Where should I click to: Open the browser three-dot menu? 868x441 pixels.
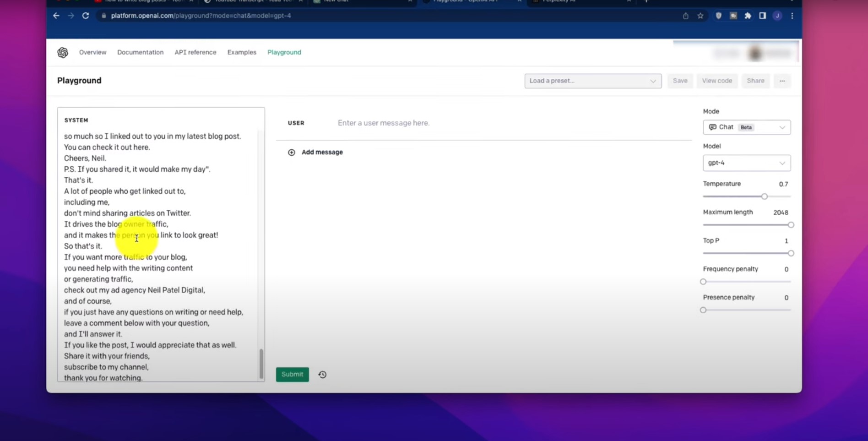click(x=792, y=16)
